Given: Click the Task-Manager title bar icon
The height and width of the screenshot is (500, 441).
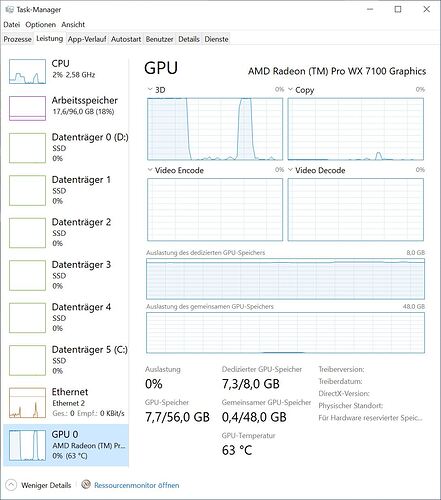Looking at the screenshot, I should click(x=9, y=9).
